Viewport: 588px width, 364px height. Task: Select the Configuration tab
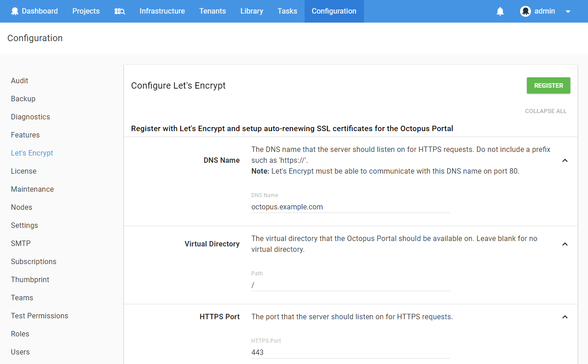click(334, 11)
